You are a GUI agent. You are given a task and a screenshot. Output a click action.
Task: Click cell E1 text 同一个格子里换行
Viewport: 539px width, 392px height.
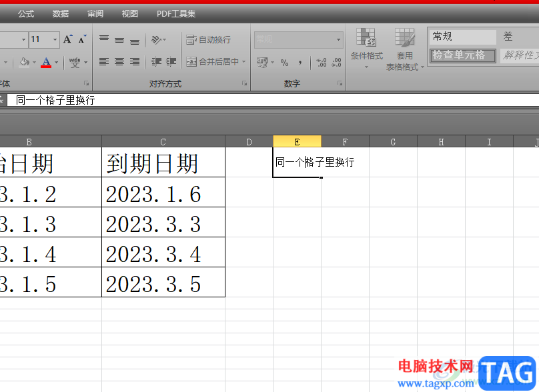pos(315,162)
